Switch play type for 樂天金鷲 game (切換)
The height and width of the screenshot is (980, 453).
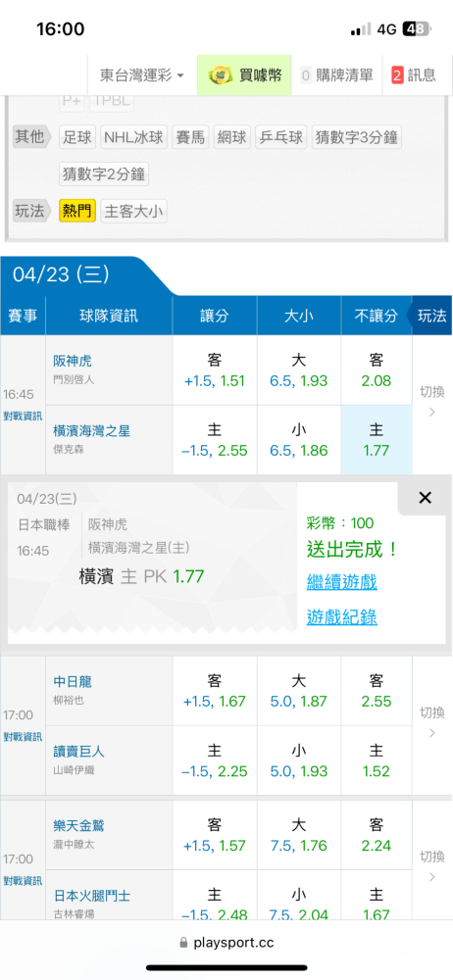point(431,865)
